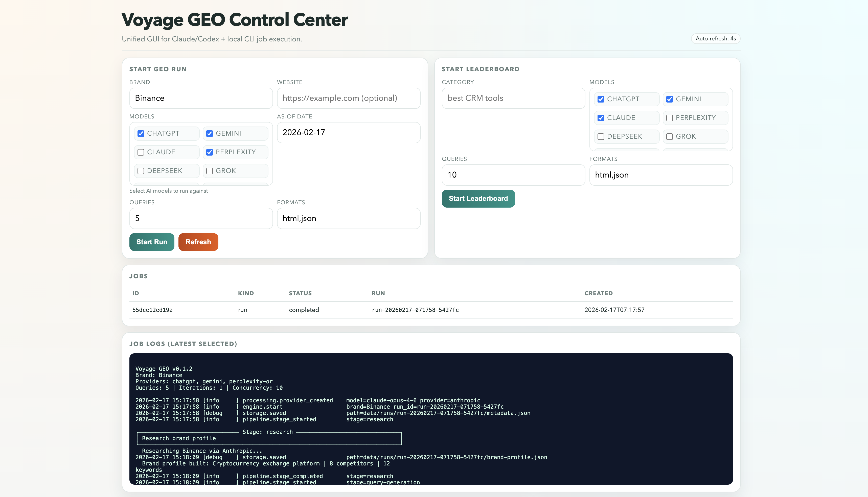Viewport: 868px width, 497px height.
Task: Enable DEEPSEEK in Leaderboard models
Action: pos(601,137)
